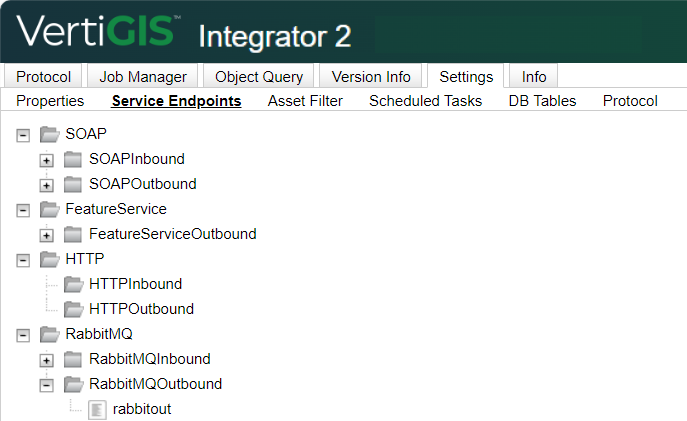Click the RabbitMQOutbound folder icon

tap(73, 384)
